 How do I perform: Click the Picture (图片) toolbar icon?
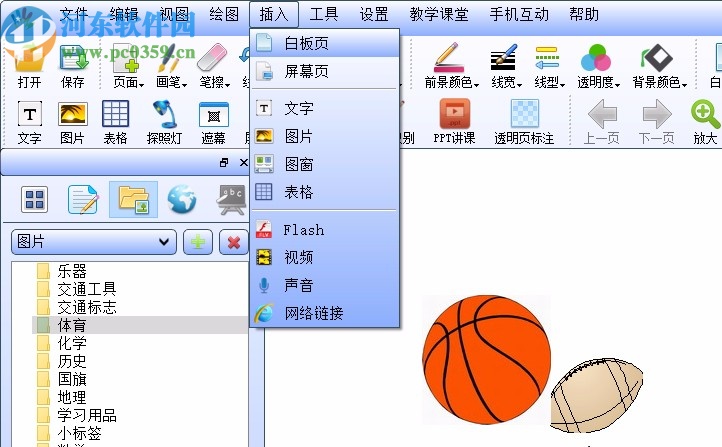72,122
